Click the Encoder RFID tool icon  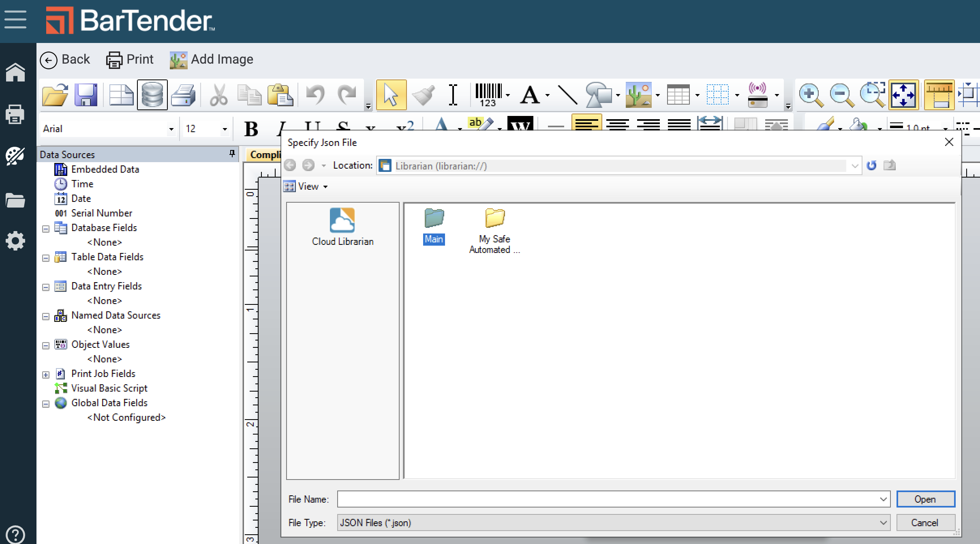pos(757,95)
